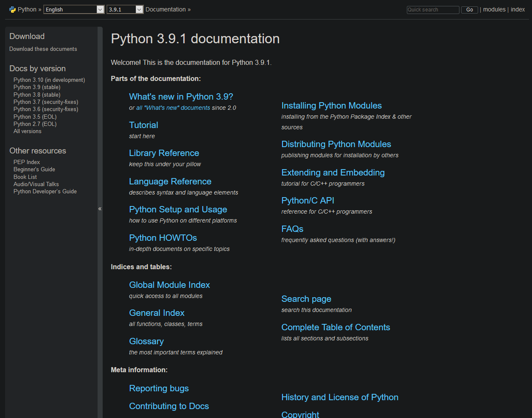Image resolution: width=532 pixels, height=418 pixels.
Task: Click the Python logo in the header
Action: 12,9
